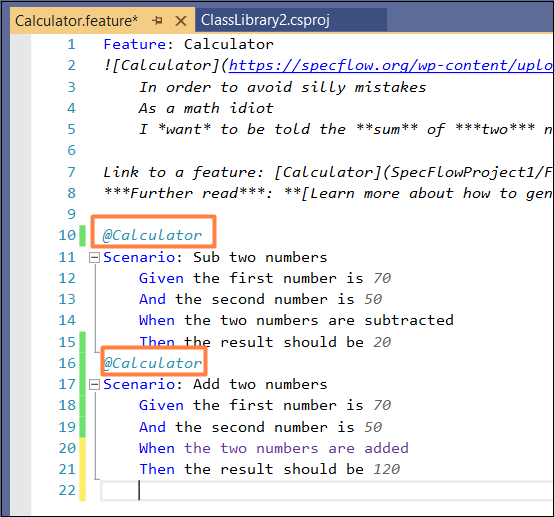This screenshot has height=517, width=554.
Task: Open the specflow.org hyperlink on line 2
Action: coord(391,66)
